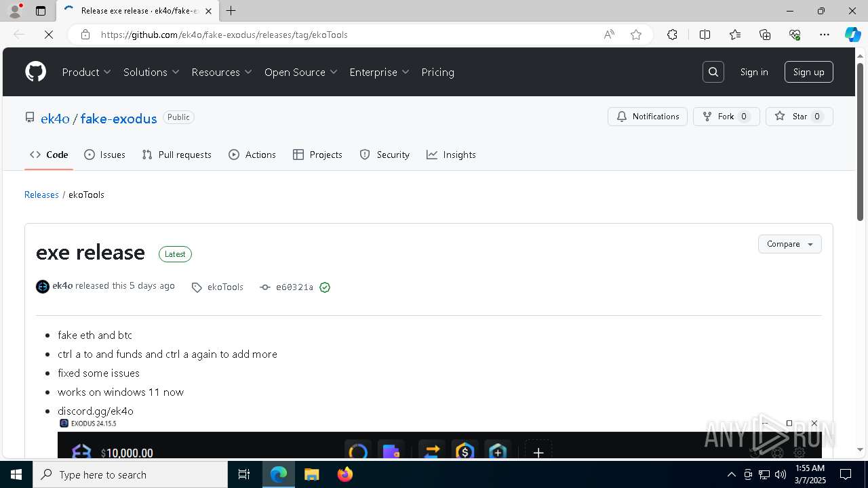Open Read aloud in address bar
Screen dimensions: 868x488
coord(609,35)
